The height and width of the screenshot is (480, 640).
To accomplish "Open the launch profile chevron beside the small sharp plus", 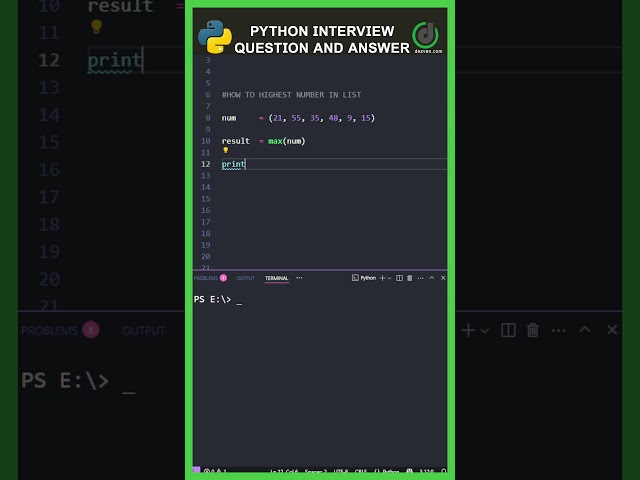I will pyautogui.click(x=389, y=278).
